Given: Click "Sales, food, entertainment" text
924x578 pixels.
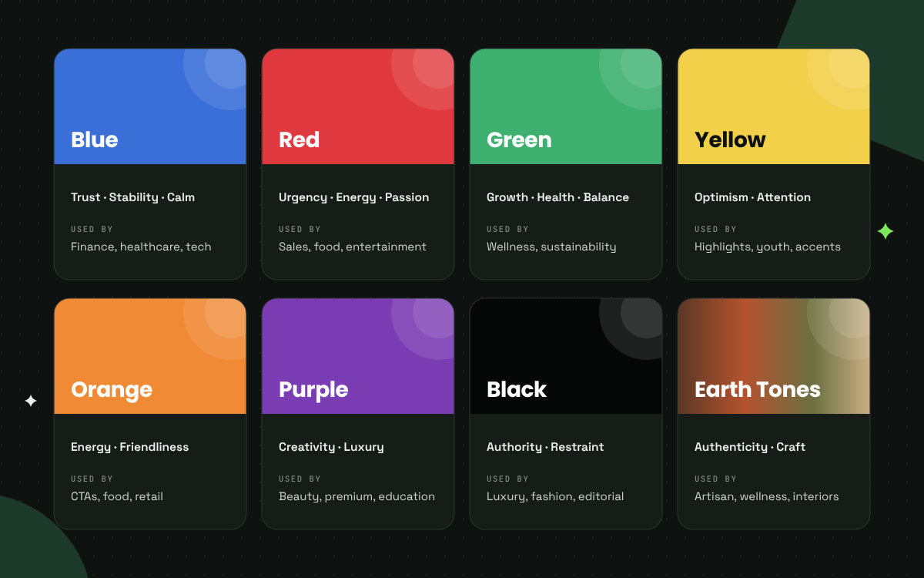Looking at the screenshot, I should tap(353, 247).
